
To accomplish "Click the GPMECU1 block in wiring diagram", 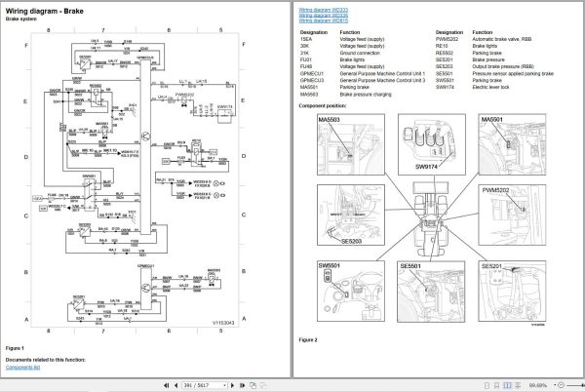I will tap(146, 289).
